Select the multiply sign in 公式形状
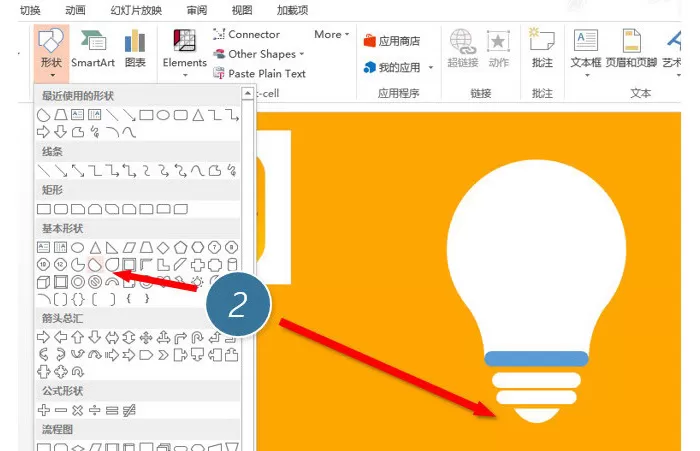The image size is (700, 451). pos(78,410)
